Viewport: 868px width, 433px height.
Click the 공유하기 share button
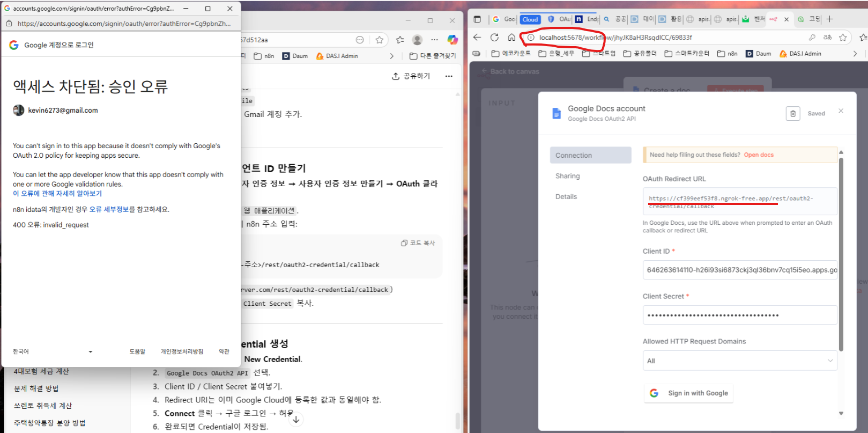pyautogui.click(x=411, y=76)
